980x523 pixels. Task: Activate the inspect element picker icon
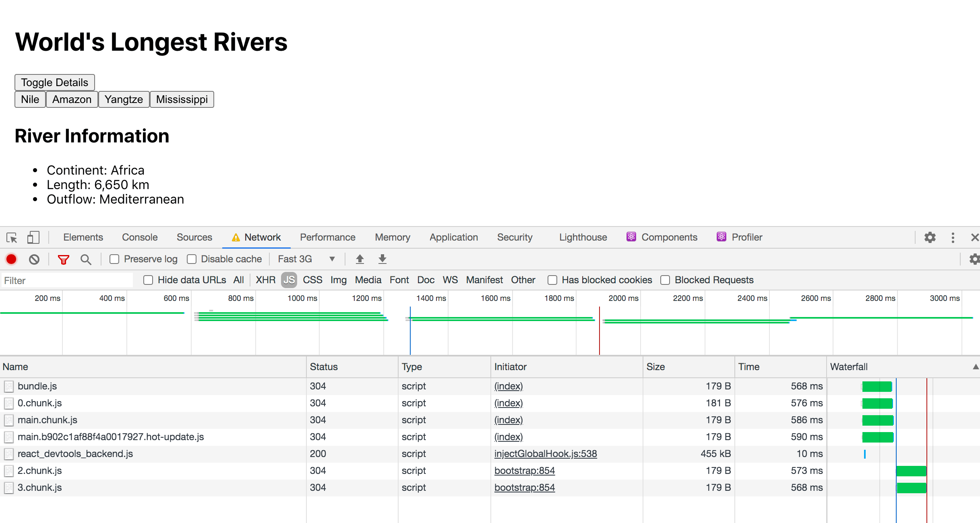tap(12, 237)
